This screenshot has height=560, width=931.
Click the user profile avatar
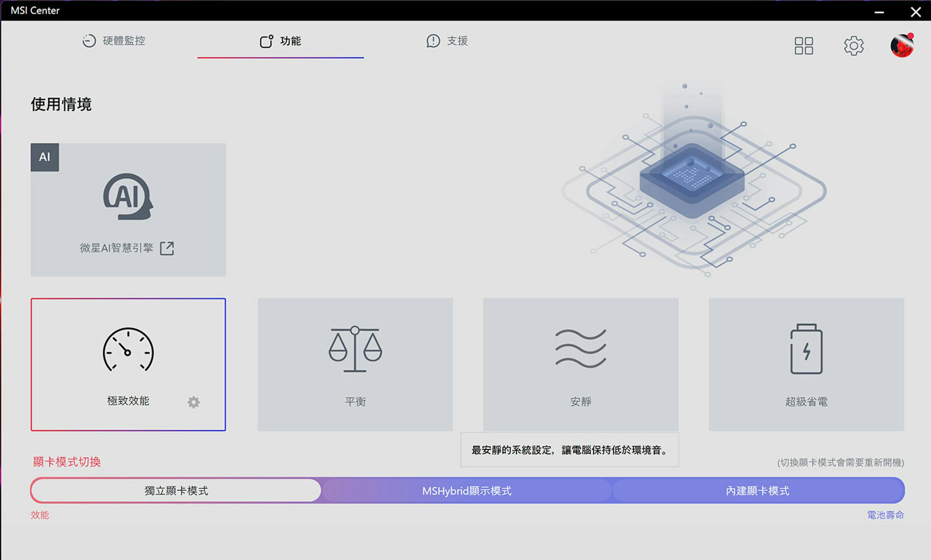pyautogui.click(x=902, y=46)
